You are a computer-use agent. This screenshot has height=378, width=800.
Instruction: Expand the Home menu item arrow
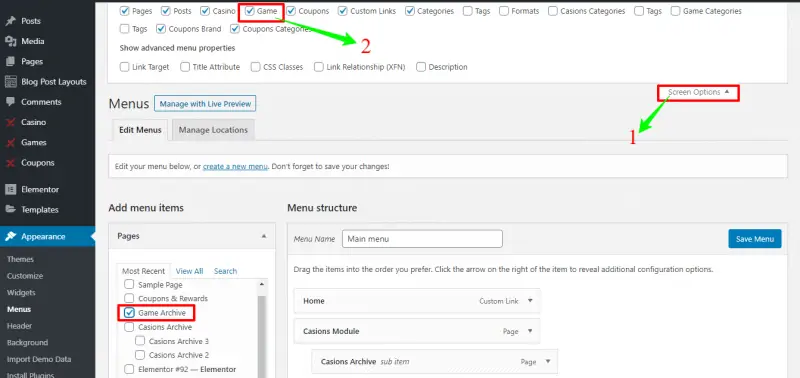[x=530, y=301]
